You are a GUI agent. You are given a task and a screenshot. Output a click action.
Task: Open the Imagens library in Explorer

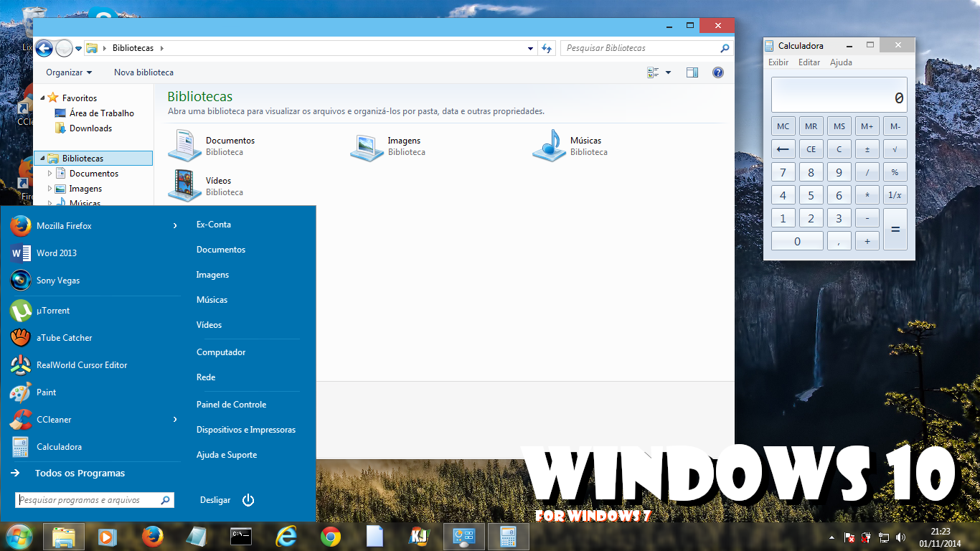coord(387,146)
